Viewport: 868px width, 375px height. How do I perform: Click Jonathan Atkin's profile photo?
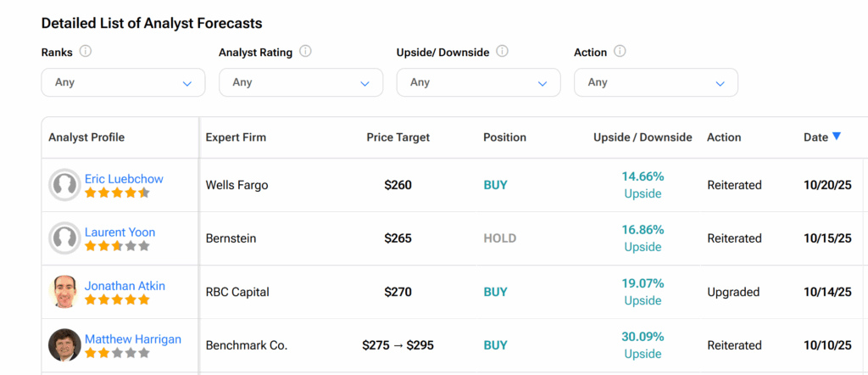click(64, 292)
